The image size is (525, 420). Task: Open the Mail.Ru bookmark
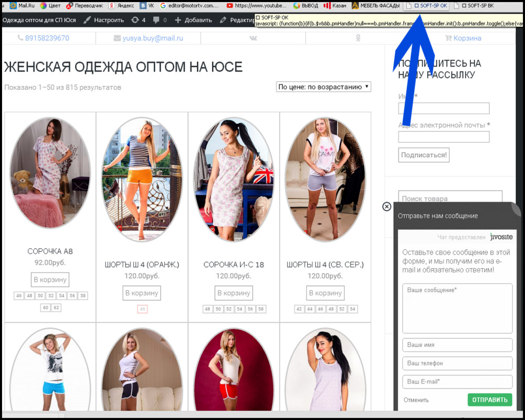tap(22, 6)
